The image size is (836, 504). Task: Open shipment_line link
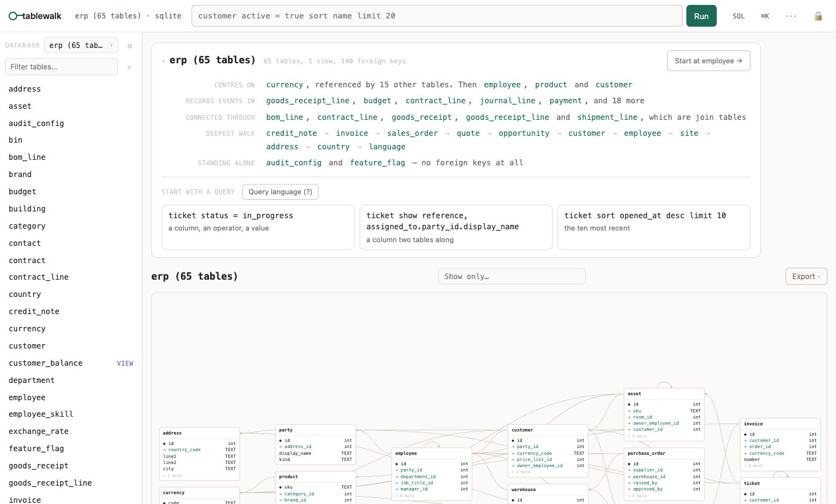(x=608, y=117)
